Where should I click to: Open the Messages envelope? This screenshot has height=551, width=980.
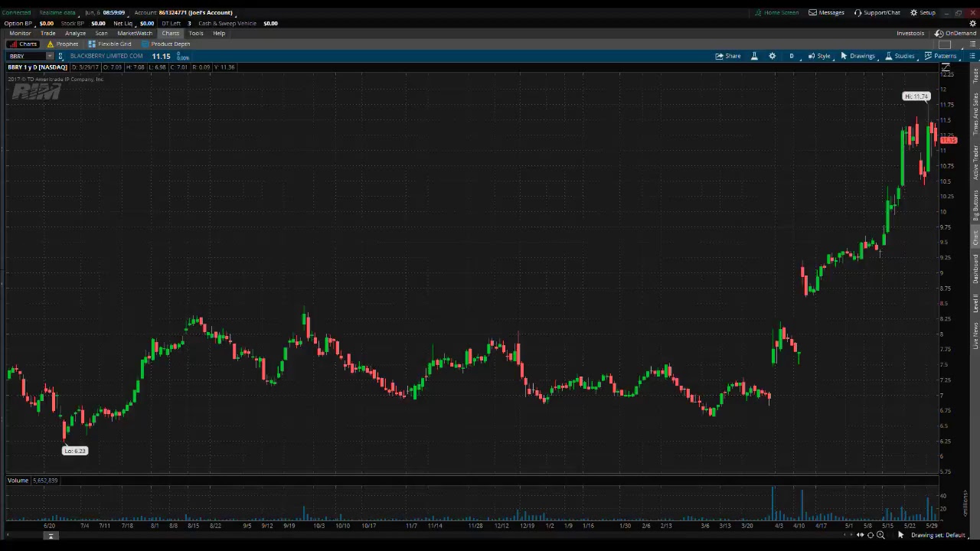pyautogui.click(x=827, y=12)
